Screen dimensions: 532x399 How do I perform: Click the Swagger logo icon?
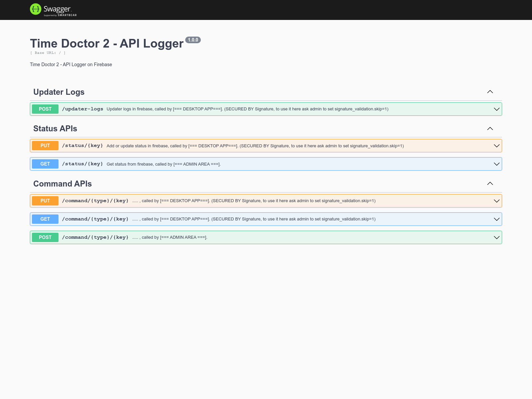(36, 9)
